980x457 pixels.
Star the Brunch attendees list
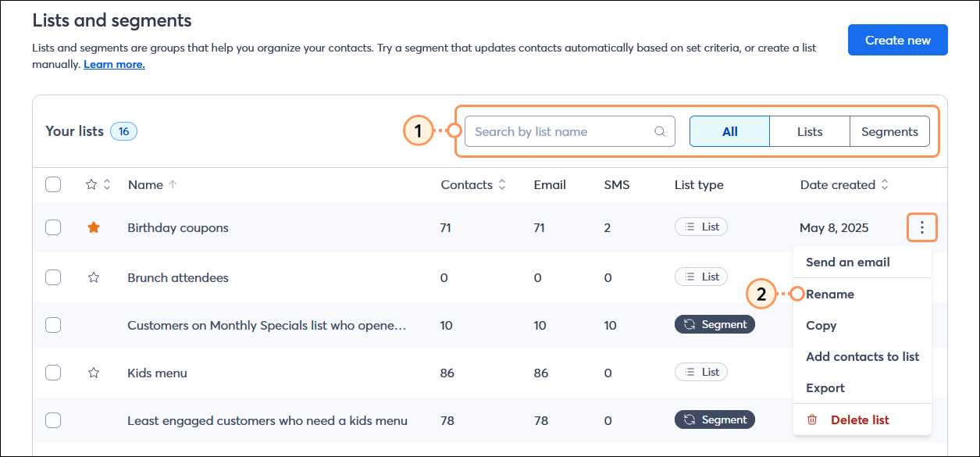click(94, 277)
